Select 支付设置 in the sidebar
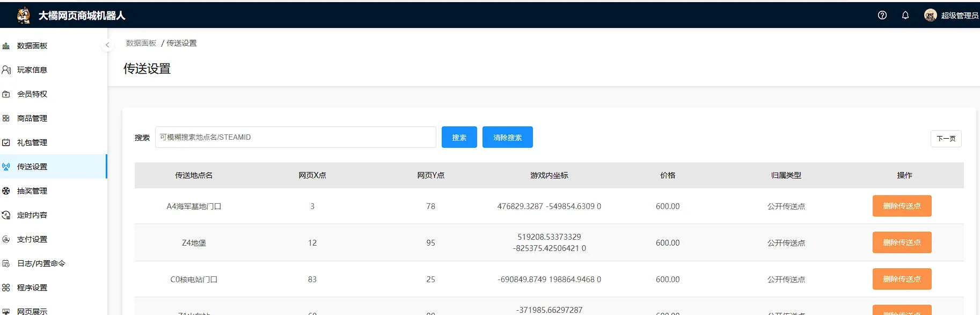The width and height of the screenshot is (980, 315). (x=32, y=239)
